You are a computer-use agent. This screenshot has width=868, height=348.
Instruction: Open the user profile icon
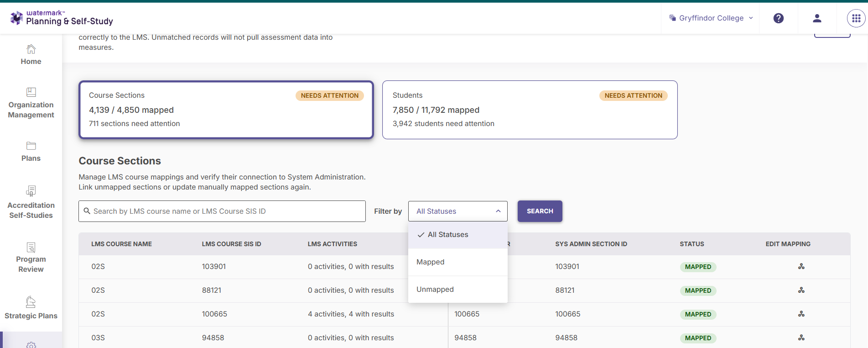tap(817, 18)
